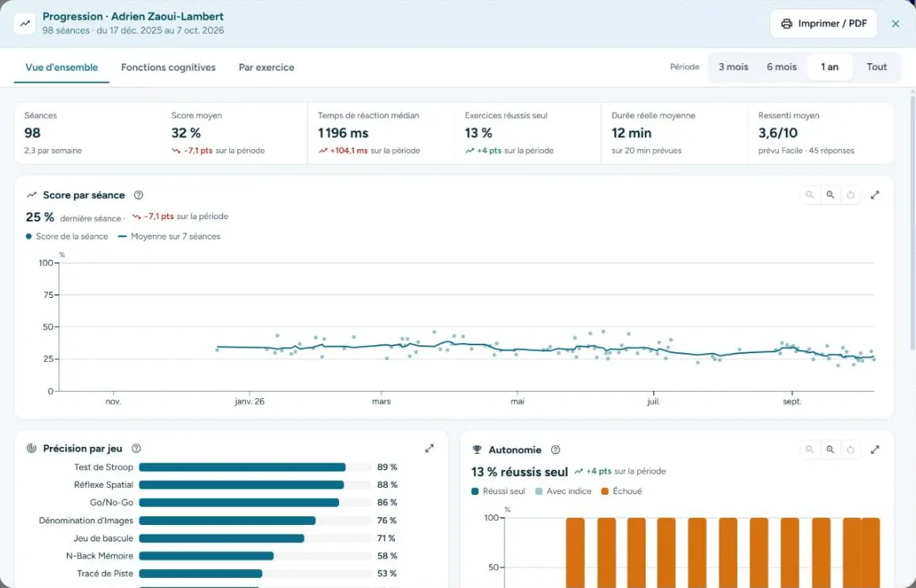Go to the Par exercice tab
This screenshot has height=588, width=916.
pyautogui.click(x=266, y=68)
